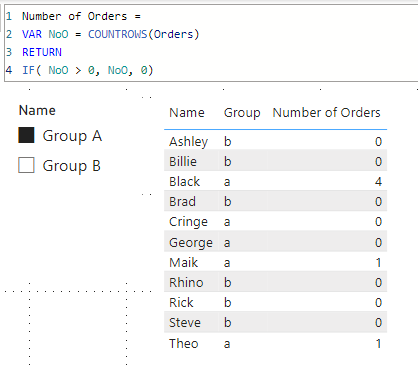Check the Group B slicer checkbox
Screen dimensions: 418x372
click(x=26, y=165)
